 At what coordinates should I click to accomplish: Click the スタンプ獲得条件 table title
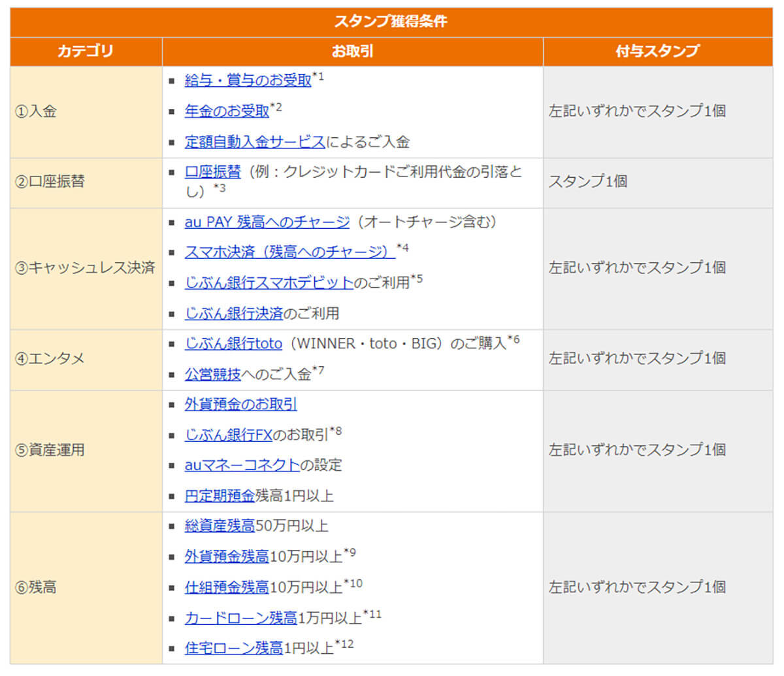[x=391, y=22]
